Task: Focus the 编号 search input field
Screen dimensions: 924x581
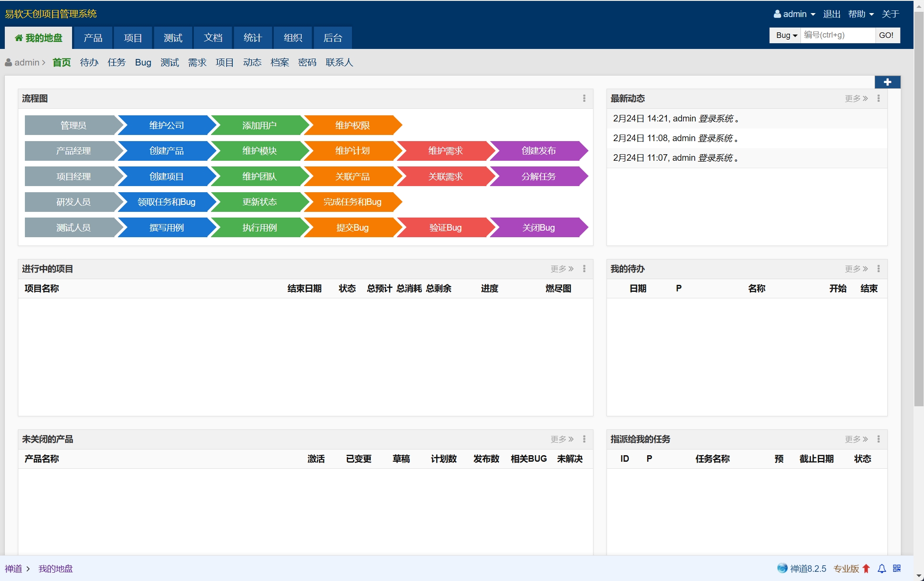Action: point(837,35)
